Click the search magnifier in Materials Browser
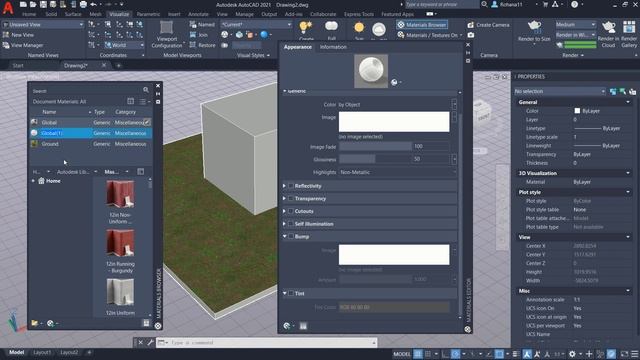This screenshot has height=360, width=640. coord(146,90)
